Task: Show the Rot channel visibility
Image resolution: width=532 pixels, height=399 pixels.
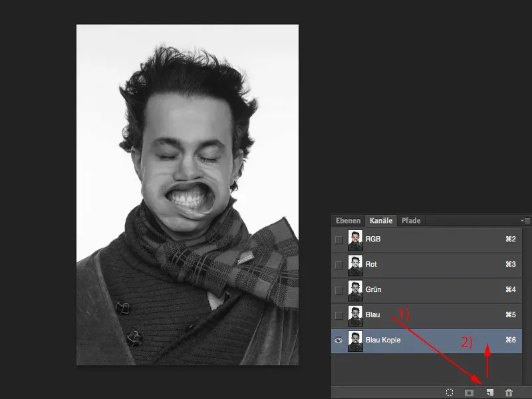Action: pyautogui.click(x=339, y=265)
